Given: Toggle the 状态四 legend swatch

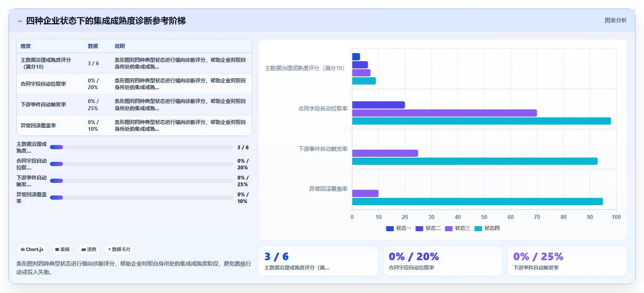Looking at the screenshot, I should pyautogui.click(x=478, y=228).
